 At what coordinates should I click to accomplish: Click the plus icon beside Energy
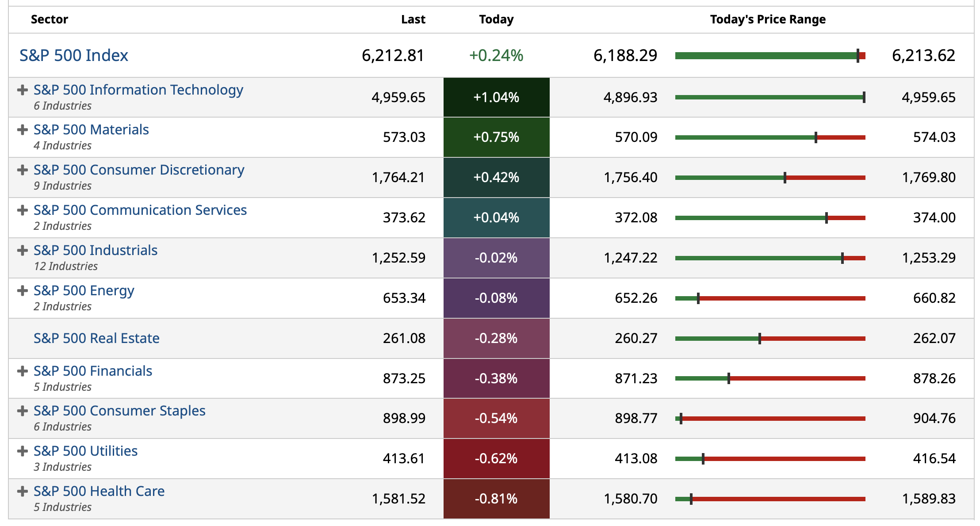[22, 291]
